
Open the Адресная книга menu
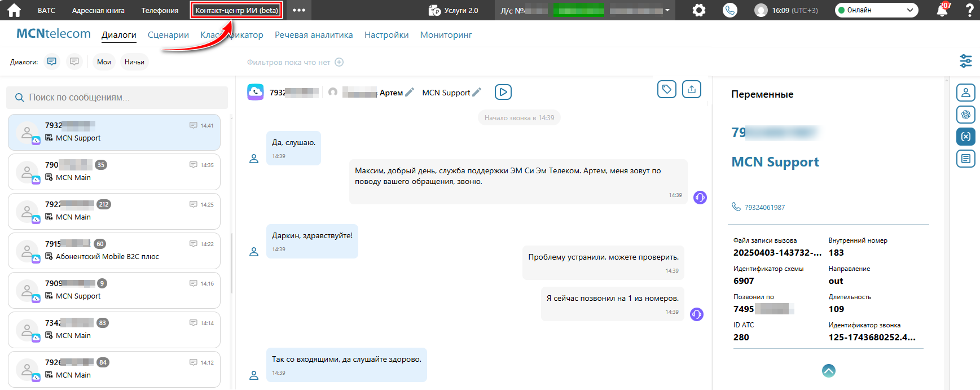[x=98, y=10]
